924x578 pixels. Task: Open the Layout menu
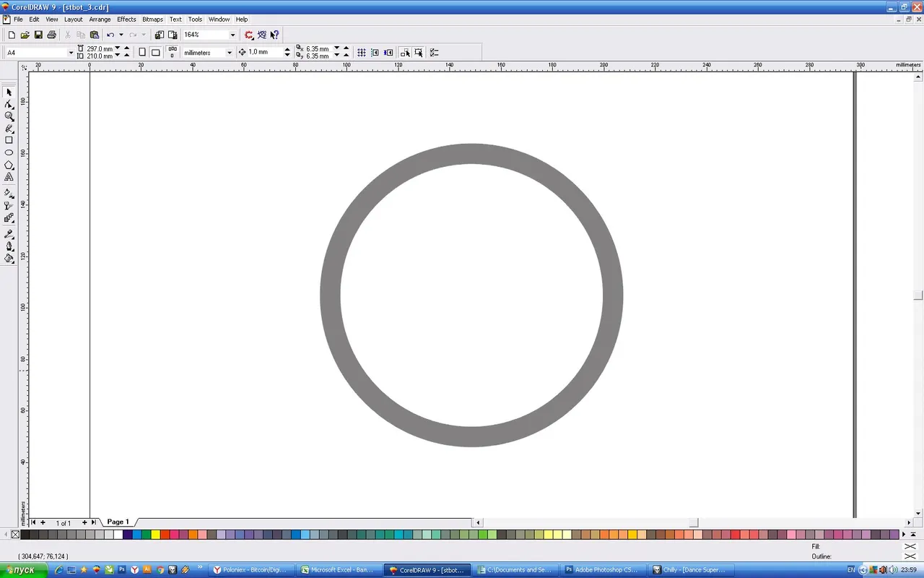point(73,20)
